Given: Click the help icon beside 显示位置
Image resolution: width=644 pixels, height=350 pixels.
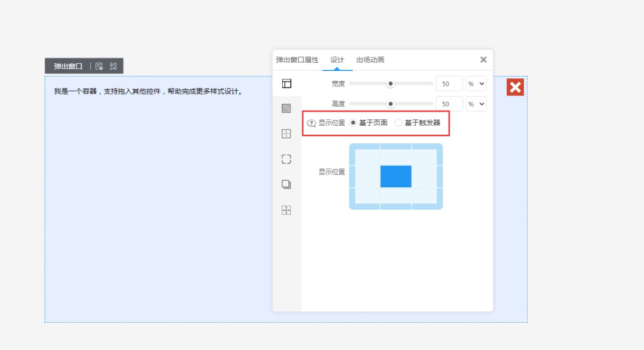Looking at the screenshot, I should pos(311,123).
